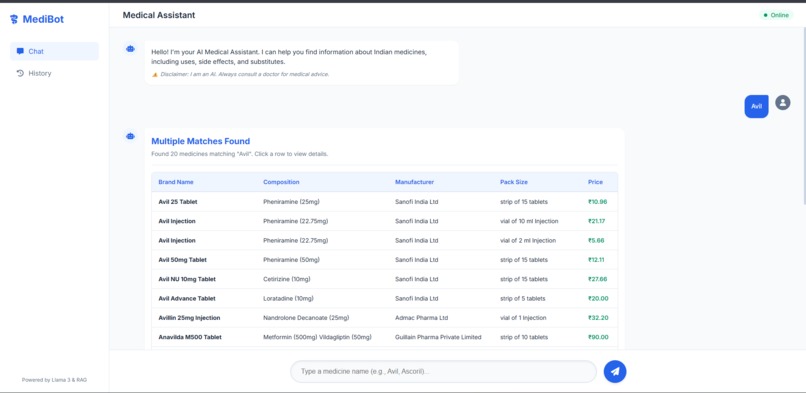Select the Avil 50mg Tablet row
The width and height of the screenshot is (806, 393).
tap(384, 260)
